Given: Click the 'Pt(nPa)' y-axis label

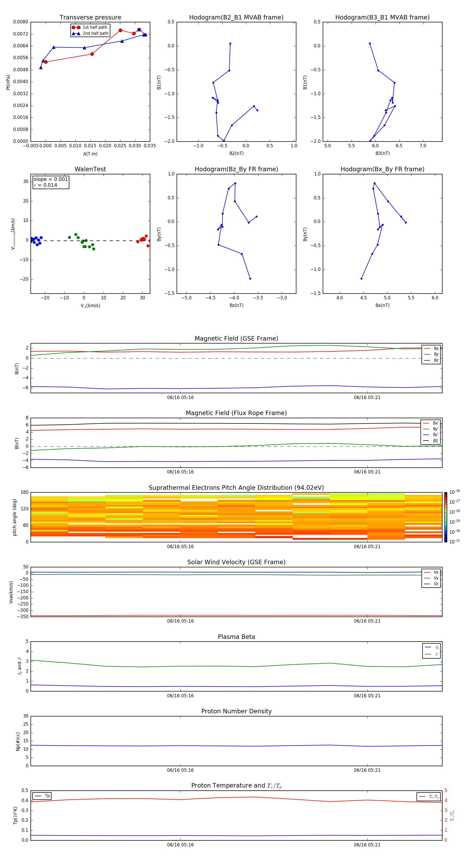Looking at the screenshot, I should (8, 82).
